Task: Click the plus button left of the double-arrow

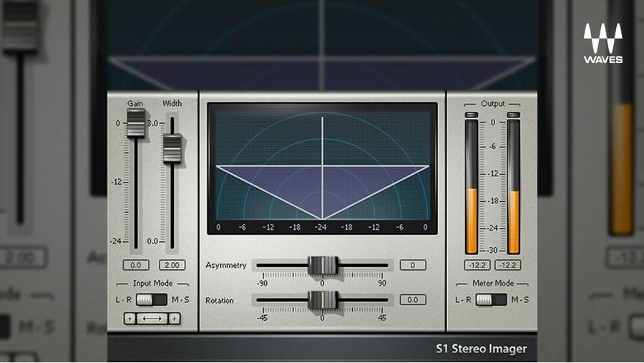Action: [130, 318]
